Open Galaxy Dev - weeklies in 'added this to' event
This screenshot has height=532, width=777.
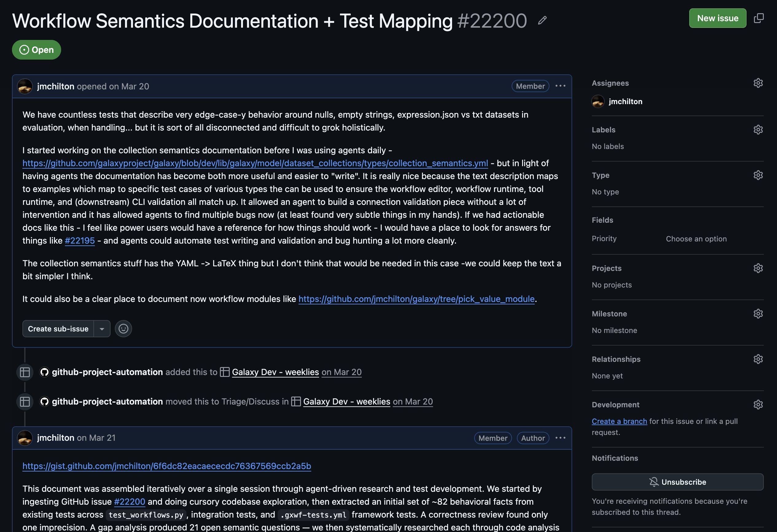[275, 372]
